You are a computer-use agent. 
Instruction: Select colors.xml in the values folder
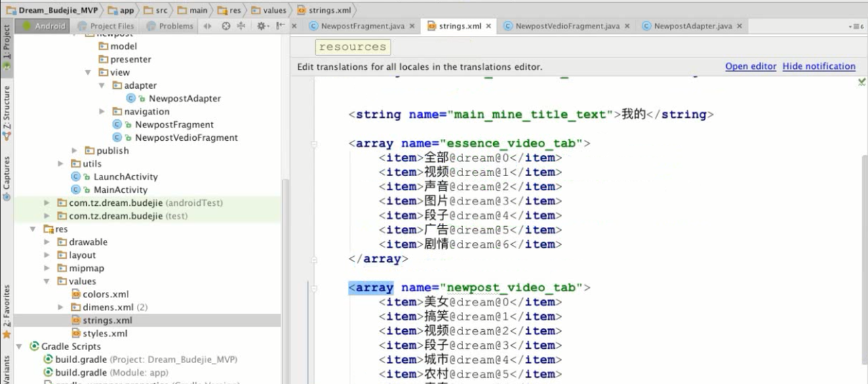pos(105,295)
